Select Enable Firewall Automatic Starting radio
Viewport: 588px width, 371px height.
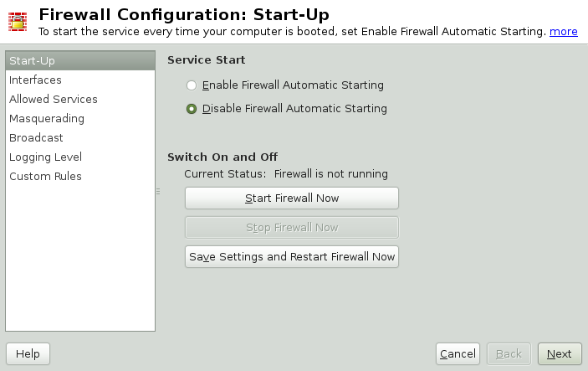click(192, 85)
